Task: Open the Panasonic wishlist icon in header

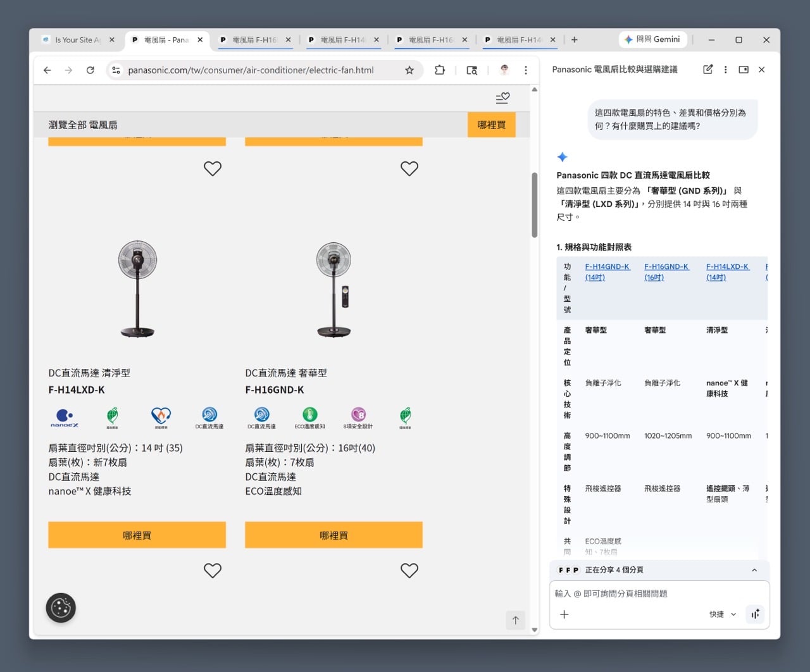Action: pyautogui.click(x=502, y=98)
